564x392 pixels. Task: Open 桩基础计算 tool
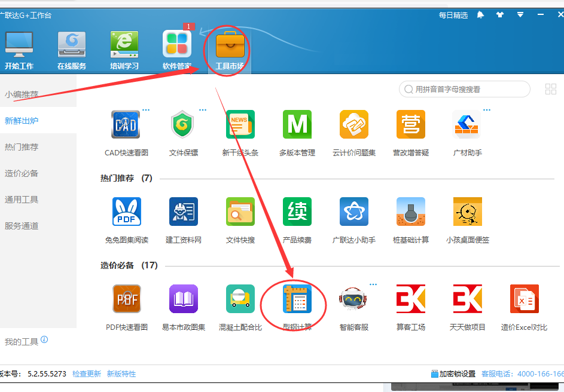[x=411, y=212]
